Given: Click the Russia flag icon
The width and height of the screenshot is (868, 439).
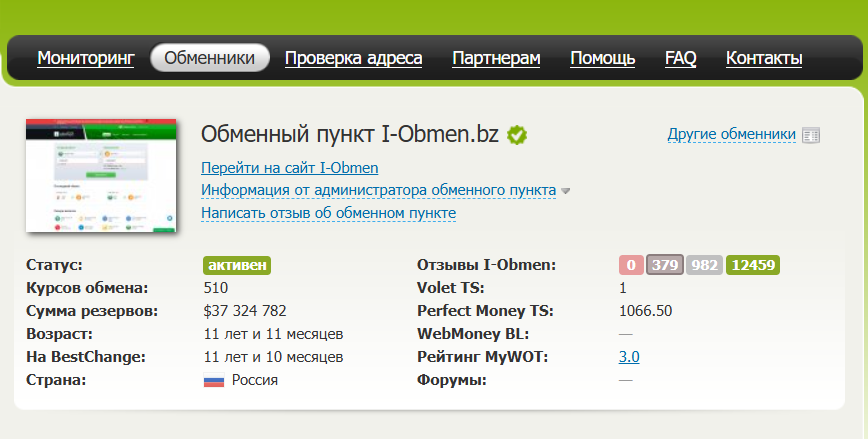Looking at the screenshot, I should click(213, 381).
